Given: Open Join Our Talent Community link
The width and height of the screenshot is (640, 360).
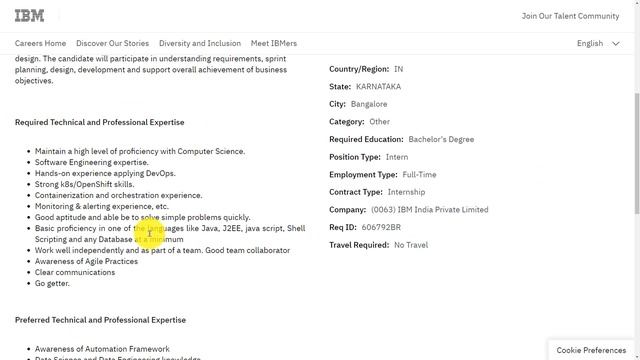Looking at the screenshot, I should pos(570,16).
